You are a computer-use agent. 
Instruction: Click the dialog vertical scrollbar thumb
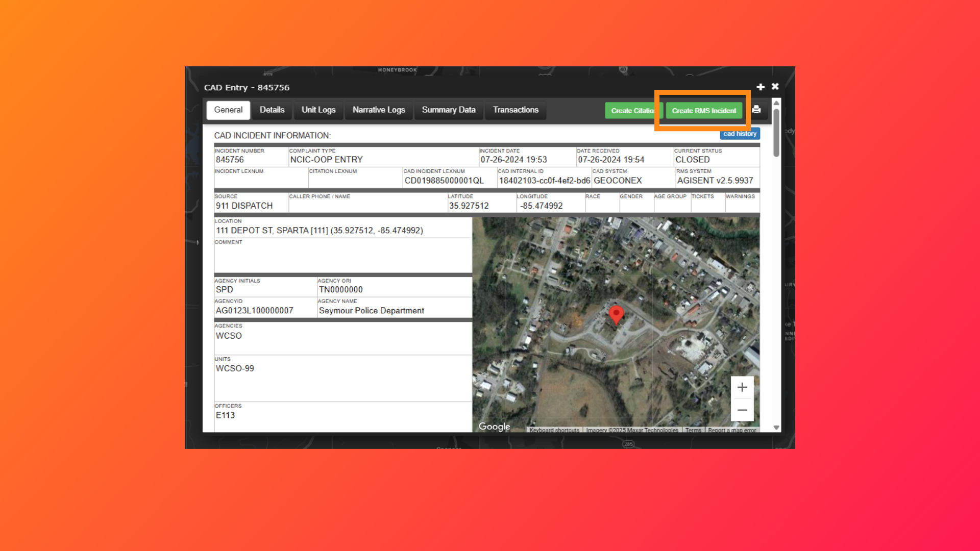pos(776,133)
